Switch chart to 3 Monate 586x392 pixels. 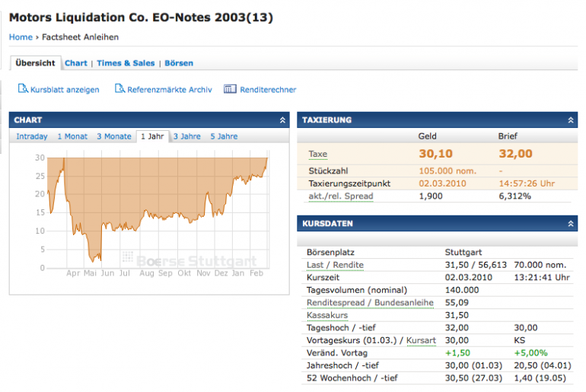click(114, 137)
